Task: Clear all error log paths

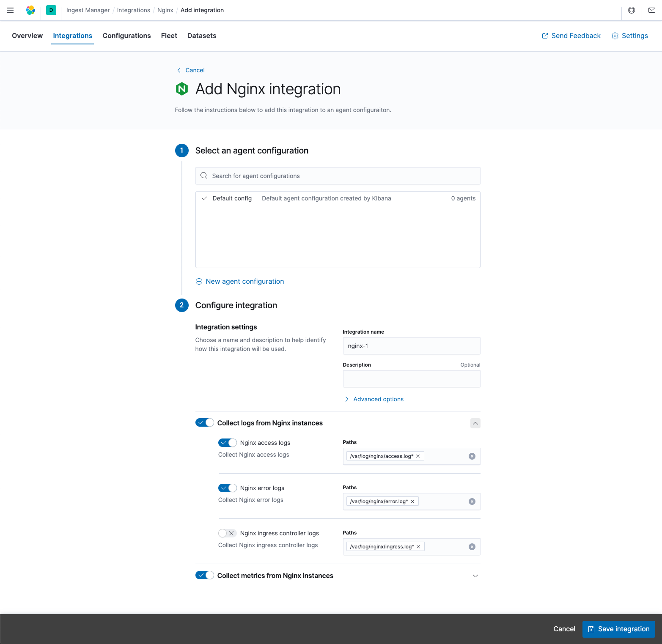Action: 472,501
